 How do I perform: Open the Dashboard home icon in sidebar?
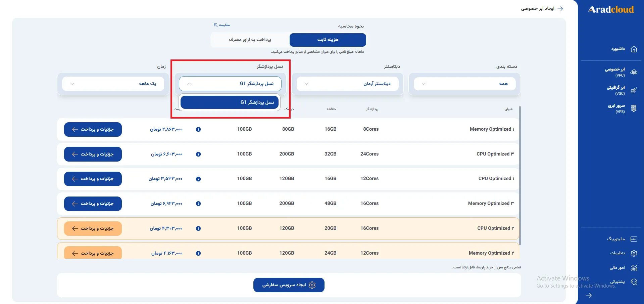pos(634,49)
